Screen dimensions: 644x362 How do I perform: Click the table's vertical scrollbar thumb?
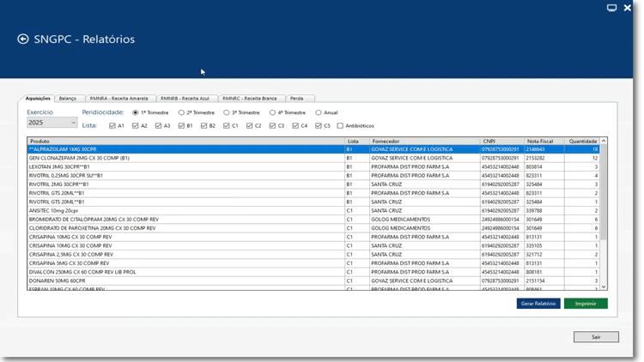603,193
